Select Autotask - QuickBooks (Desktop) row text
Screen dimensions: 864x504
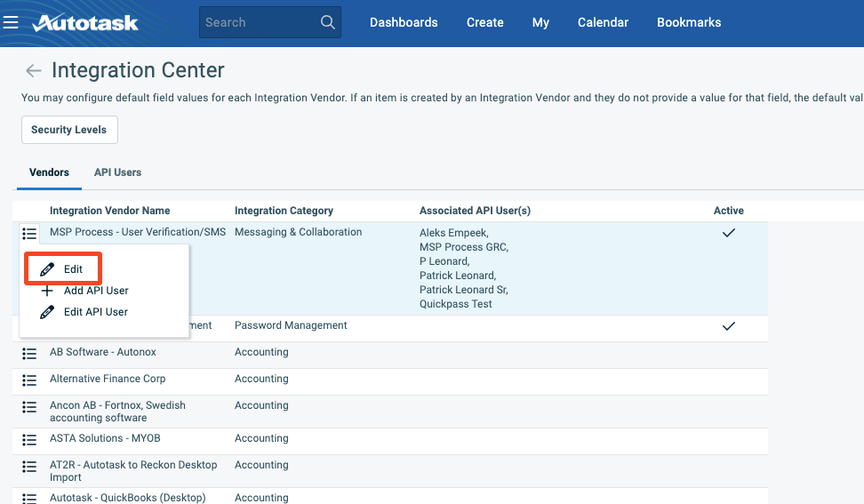128,498
